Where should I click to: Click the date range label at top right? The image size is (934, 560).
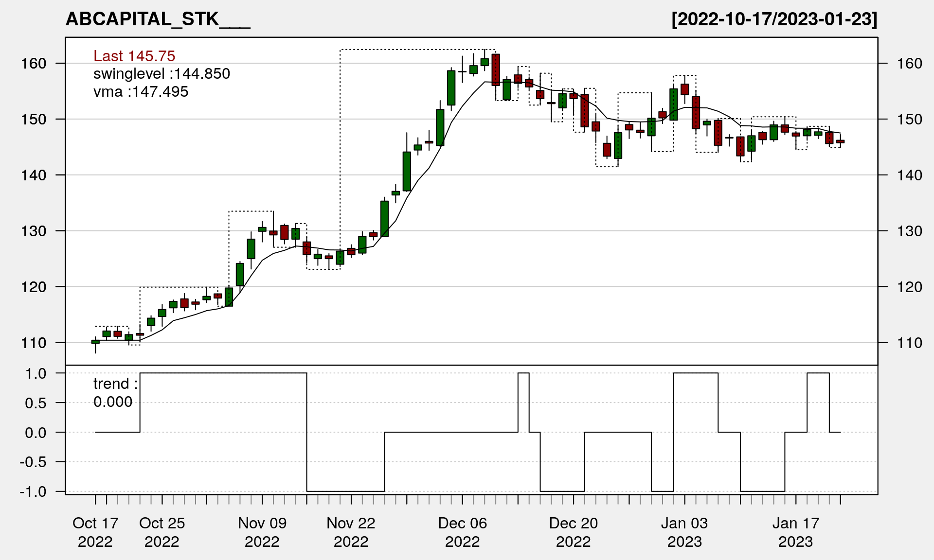click(x=774, y=19)
